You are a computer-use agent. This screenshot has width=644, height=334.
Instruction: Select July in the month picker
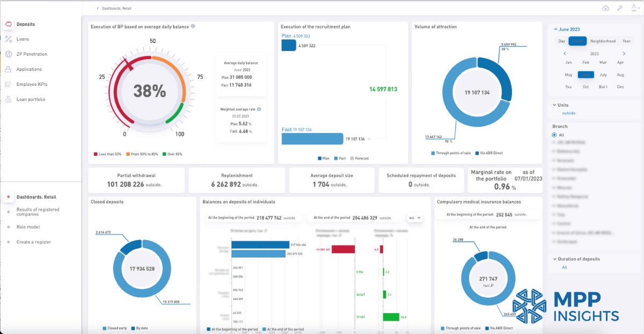tap(603, 75)
